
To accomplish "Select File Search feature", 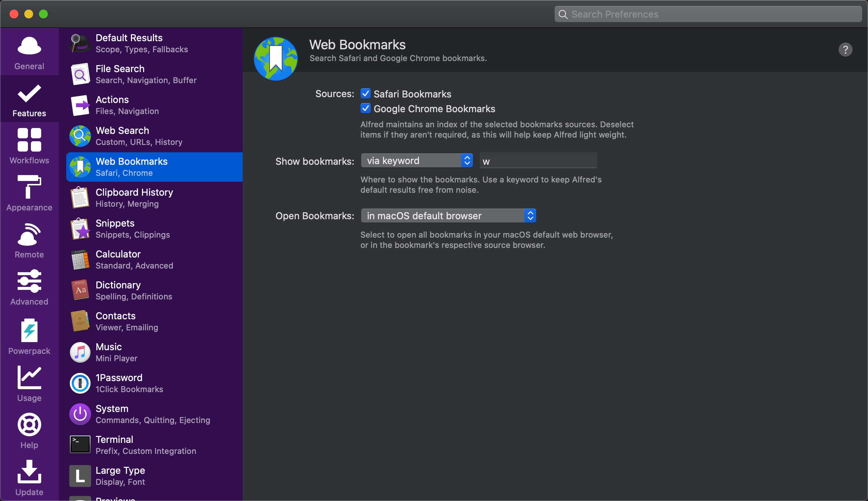I will coord(154,74).
